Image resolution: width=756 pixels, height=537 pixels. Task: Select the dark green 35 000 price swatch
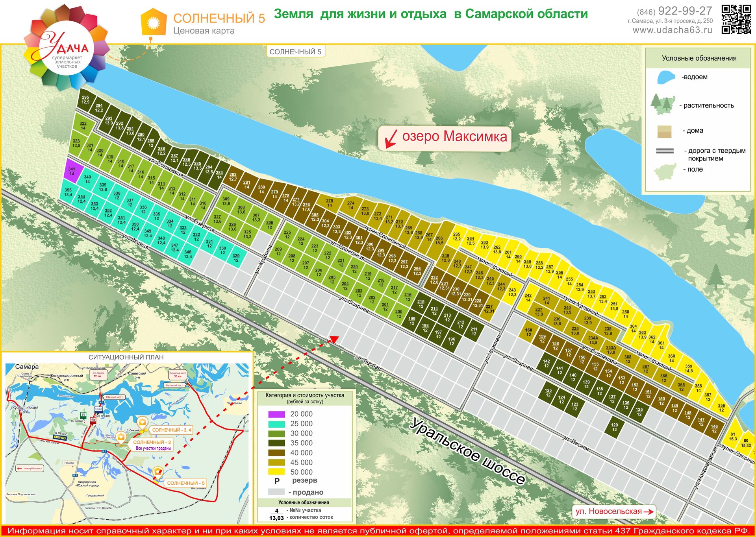coord(276,443)
